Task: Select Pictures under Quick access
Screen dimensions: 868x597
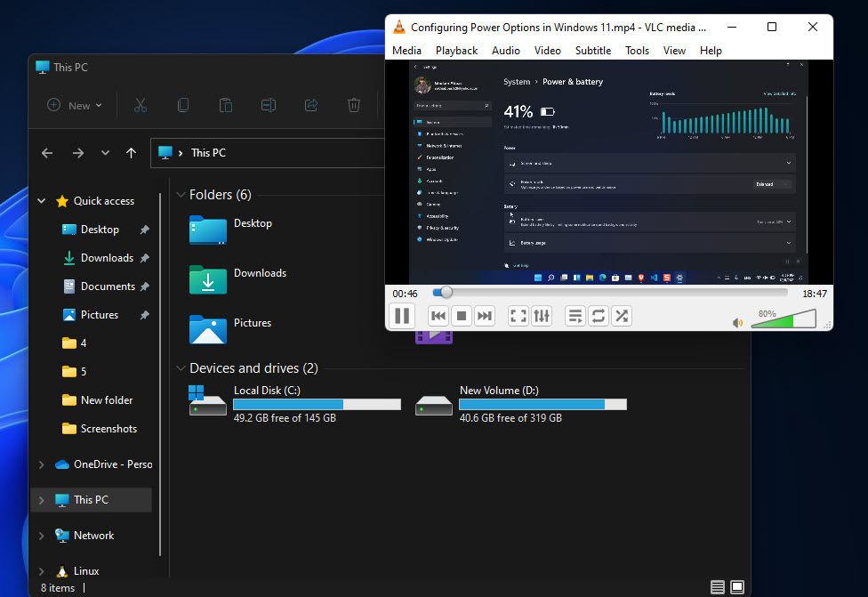Action: 99,315
